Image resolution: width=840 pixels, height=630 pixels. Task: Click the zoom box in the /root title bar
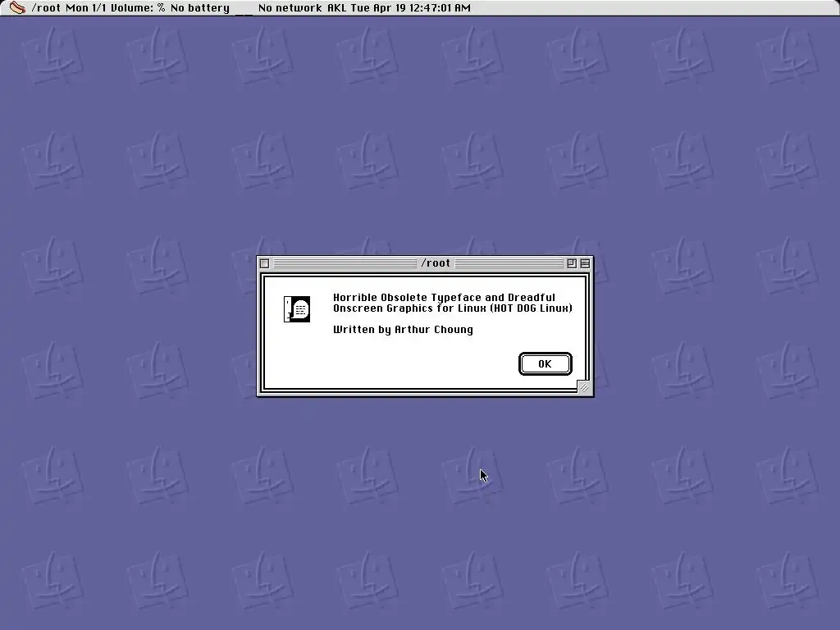click(572, 263)
